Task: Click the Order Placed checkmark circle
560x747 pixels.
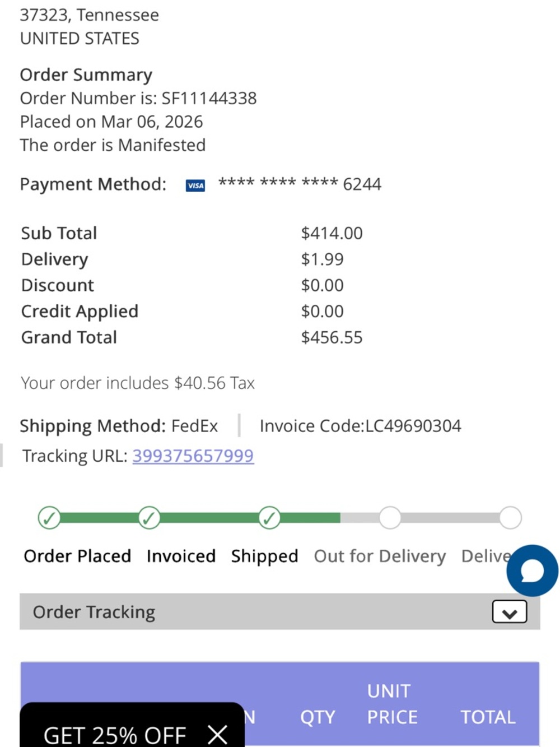Action: (x=49, y=518)
